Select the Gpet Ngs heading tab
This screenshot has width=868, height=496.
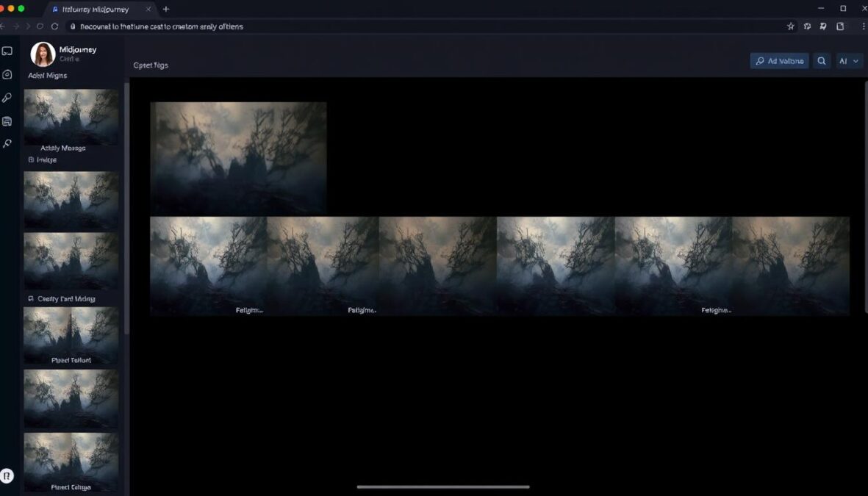pyautogui.click(x=151, y=65)
